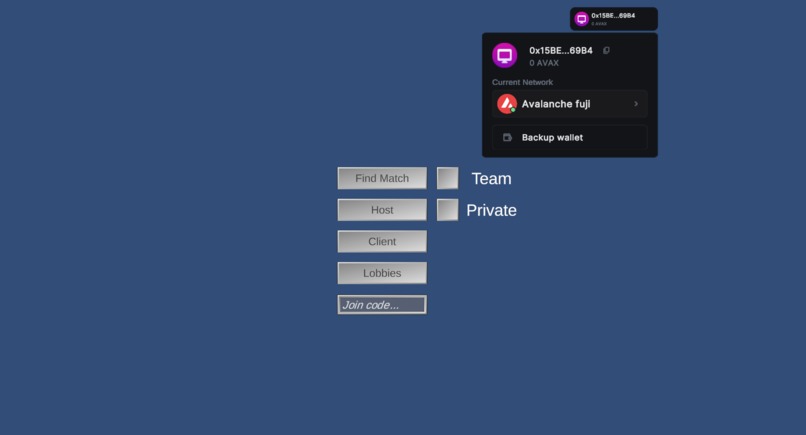This screenshot has width=806, height=435.
Task: Toggle the Team checkbox
Action: [x=448, y=178]
